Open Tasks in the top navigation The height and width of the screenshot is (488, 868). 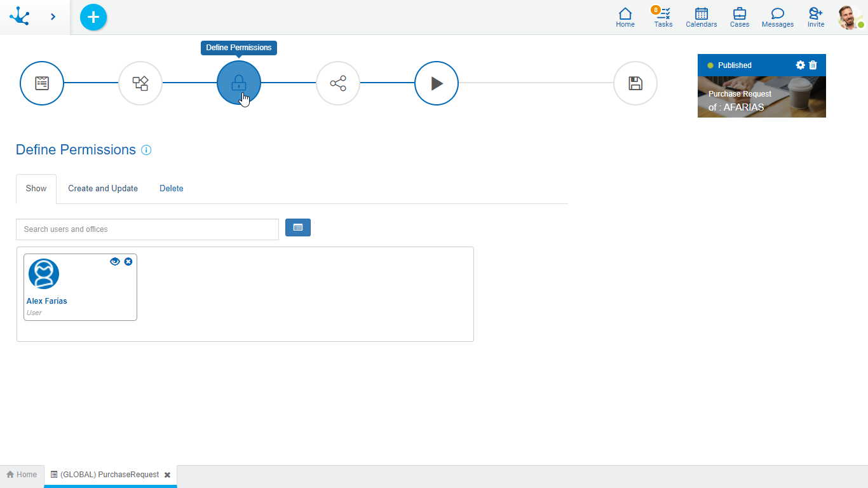click(x=663, y=17)
